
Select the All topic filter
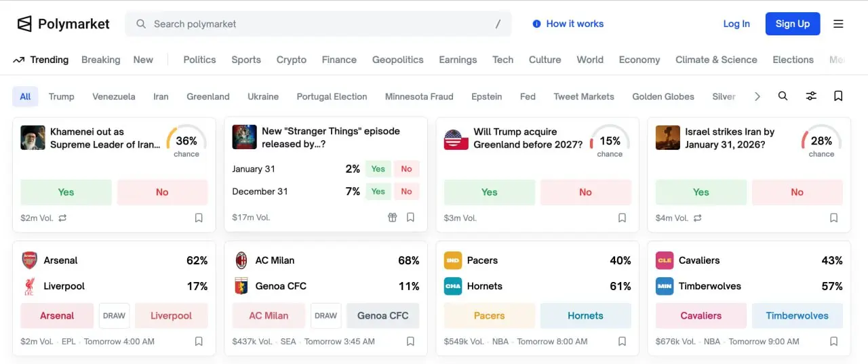pos(25,96)
